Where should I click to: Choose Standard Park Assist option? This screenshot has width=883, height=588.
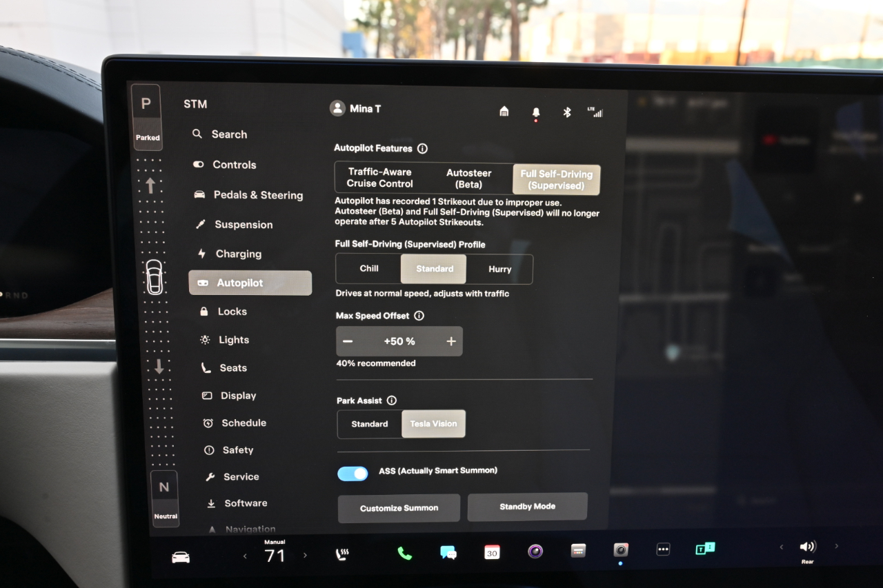(x=370, y=424)
